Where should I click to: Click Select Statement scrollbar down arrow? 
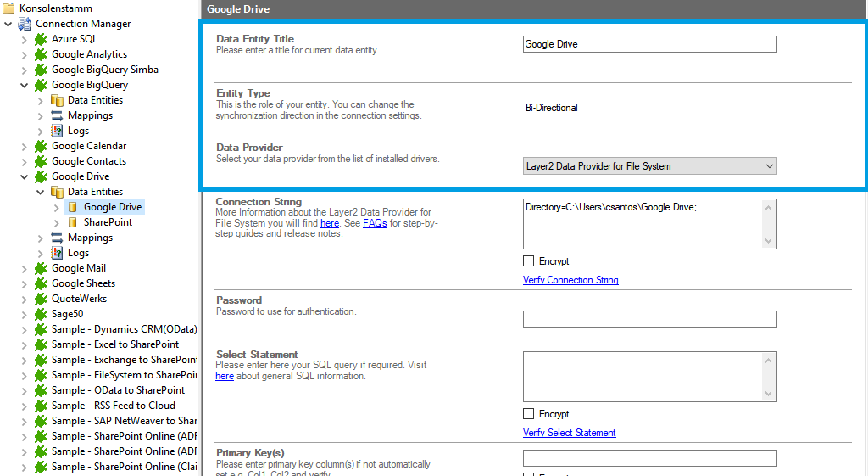coord(768,394)
